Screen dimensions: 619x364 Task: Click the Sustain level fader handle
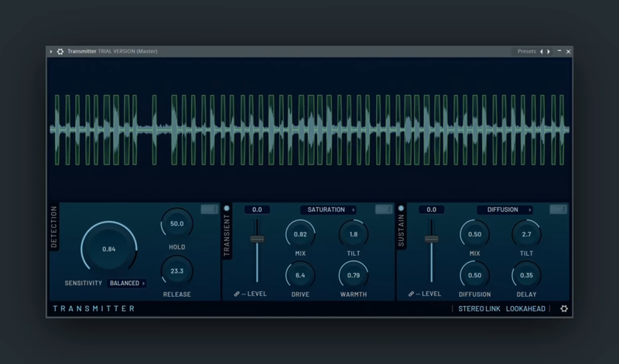click(x=432, y=239)
